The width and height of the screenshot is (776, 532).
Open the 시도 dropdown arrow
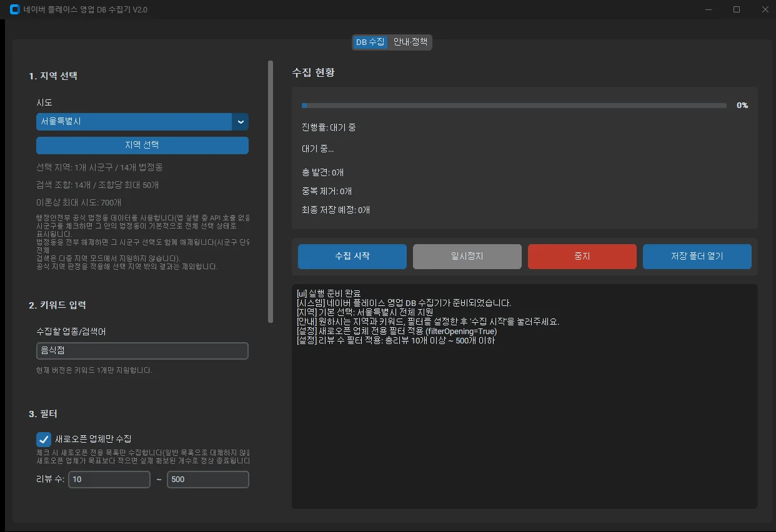(x=241, y=122)
